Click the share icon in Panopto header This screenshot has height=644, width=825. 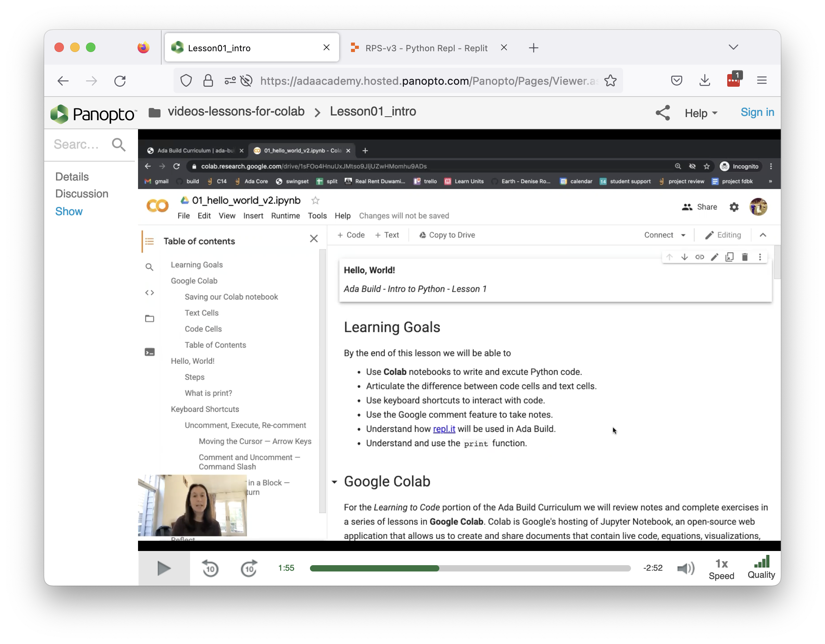[662, 112]
